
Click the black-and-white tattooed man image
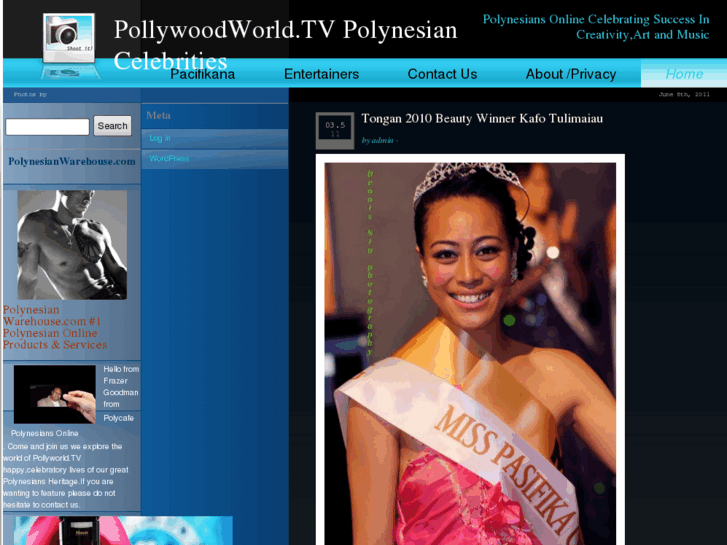[72, 244]
